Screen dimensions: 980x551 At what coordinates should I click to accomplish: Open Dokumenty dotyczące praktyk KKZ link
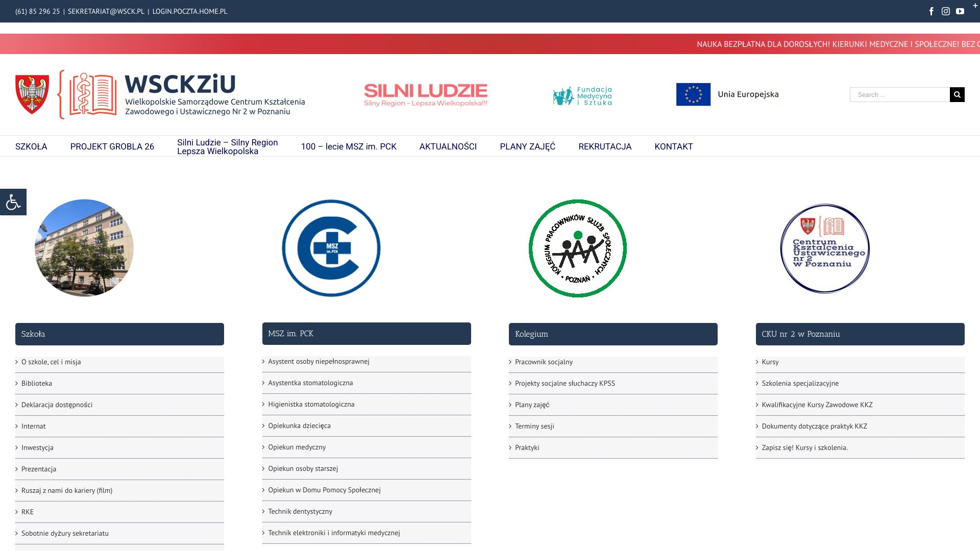(x=815, y=426)
